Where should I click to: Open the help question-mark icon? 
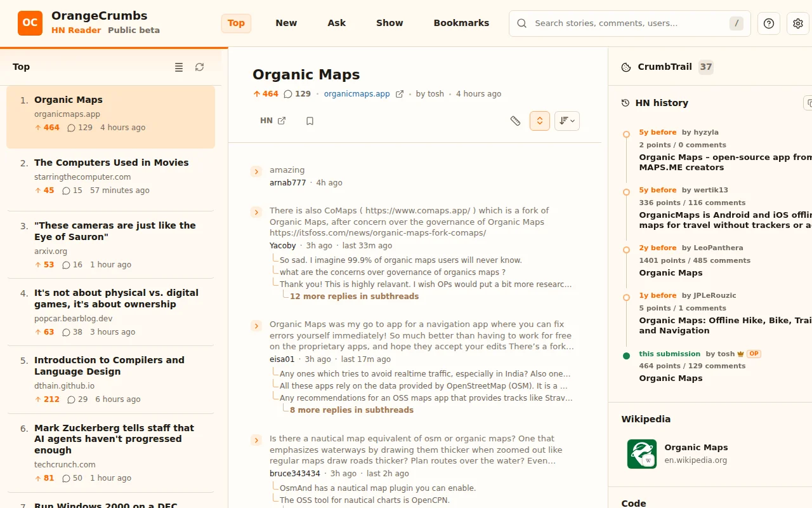pos(769,23)
